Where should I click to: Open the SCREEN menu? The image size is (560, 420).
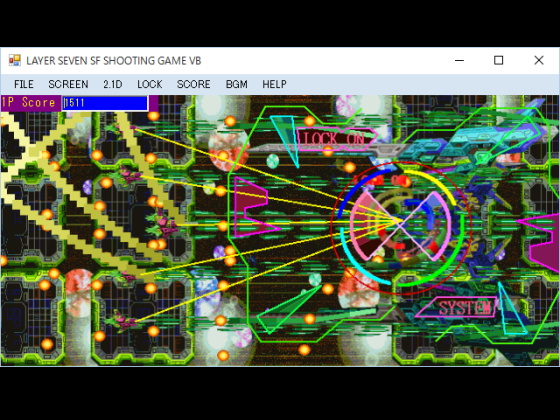coord(68,84)
